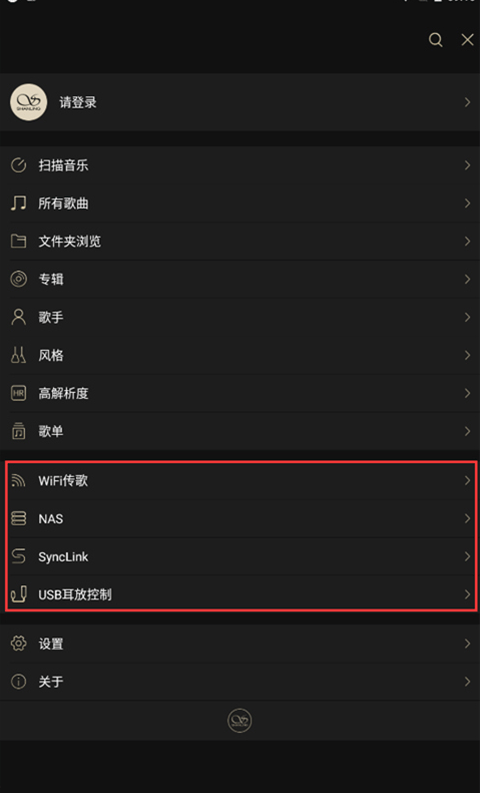The width and height of the screenshot is (480, 793).
Task: Tap the music note icon for 所有歌曲
Action: [x=18, y=203]
